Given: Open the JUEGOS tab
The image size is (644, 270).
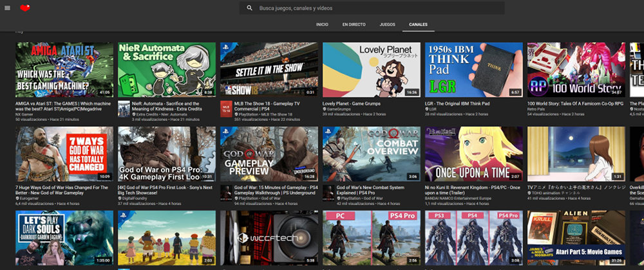Looking at the screenshot, I should pyautogui.click(x=387, y=24).
